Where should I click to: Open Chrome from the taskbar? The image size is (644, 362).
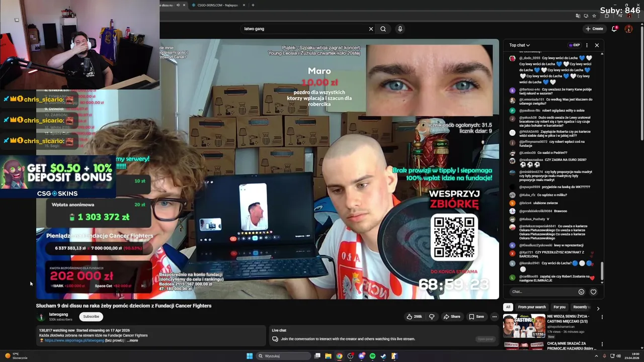coord(339,356)
